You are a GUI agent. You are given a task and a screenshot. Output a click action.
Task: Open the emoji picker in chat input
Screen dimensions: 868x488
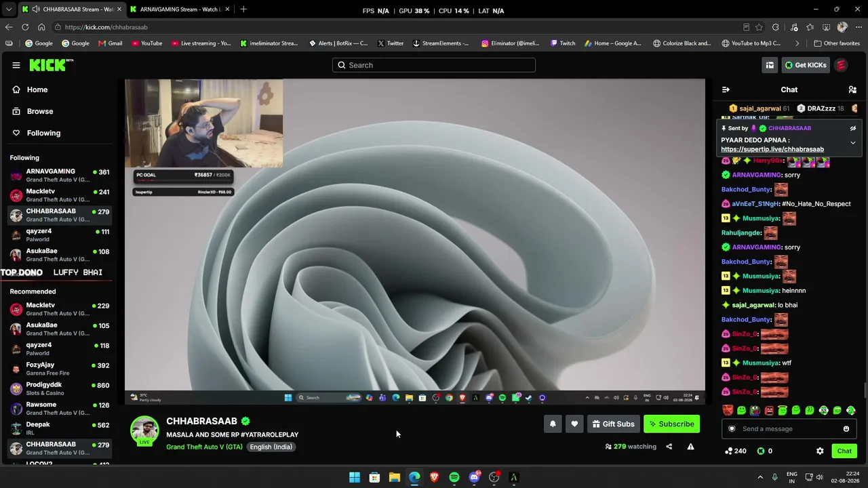pyautogui.click(x=846, y=429)
